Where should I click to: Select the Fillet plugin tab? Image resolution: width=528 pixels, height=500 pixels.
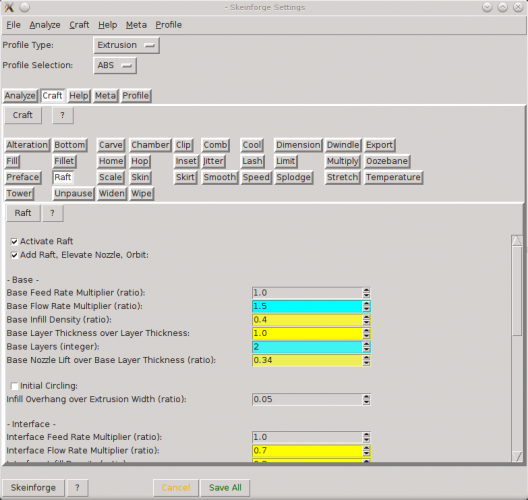pyautogui.click(x=64, y=161)
